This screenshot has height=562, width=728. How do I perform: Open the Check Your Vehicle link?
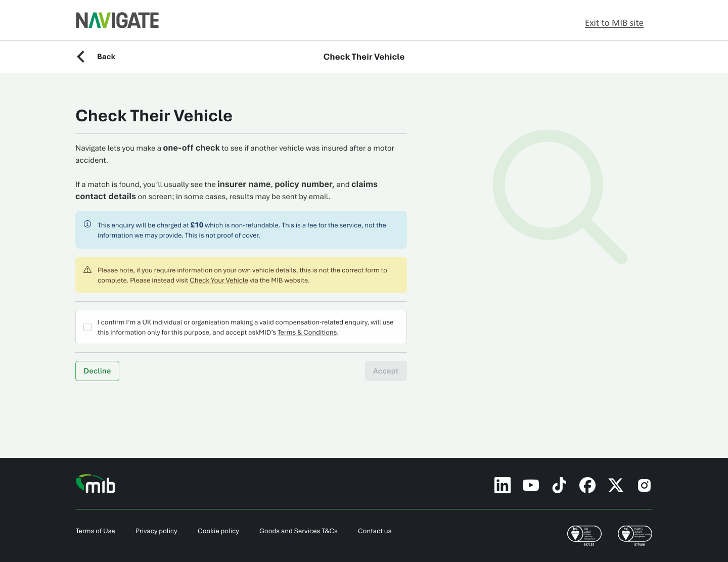click(219, 280)
